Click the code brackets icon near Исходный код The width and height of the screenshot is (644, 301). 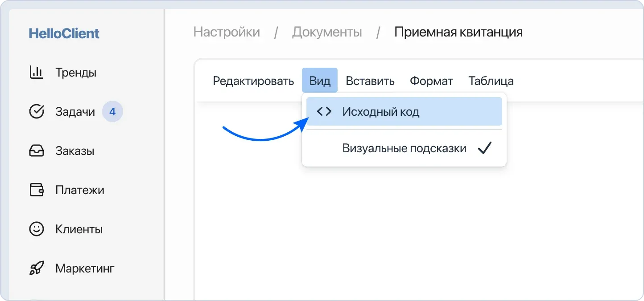click(x=324, y=111)
